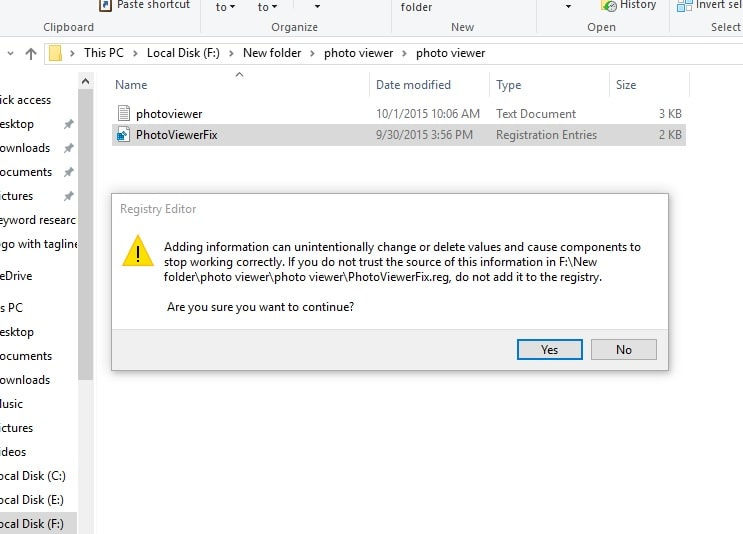Open Music under This PC
This screenshot has height=534, width=743.
[x=11, y=404]
